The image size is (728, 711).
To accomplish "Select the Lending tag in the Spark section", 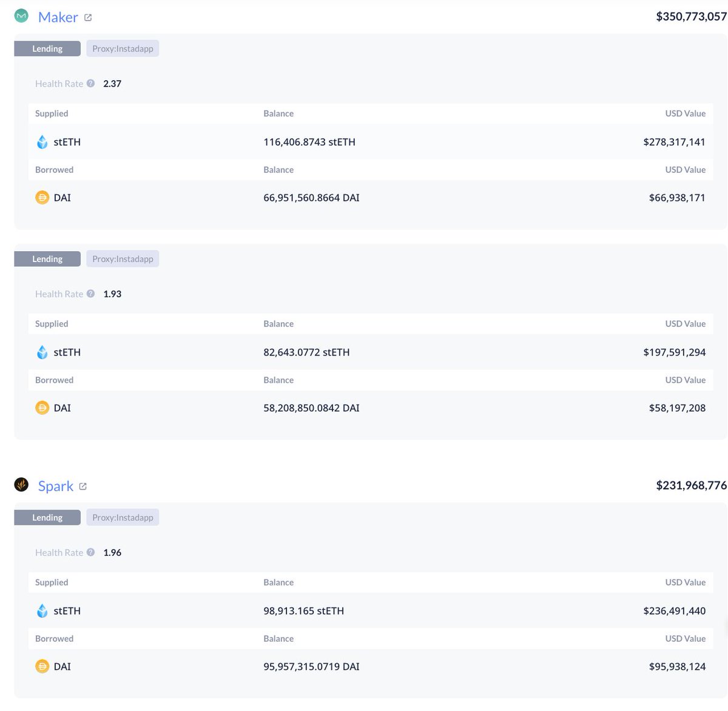I will pos(47,517).
